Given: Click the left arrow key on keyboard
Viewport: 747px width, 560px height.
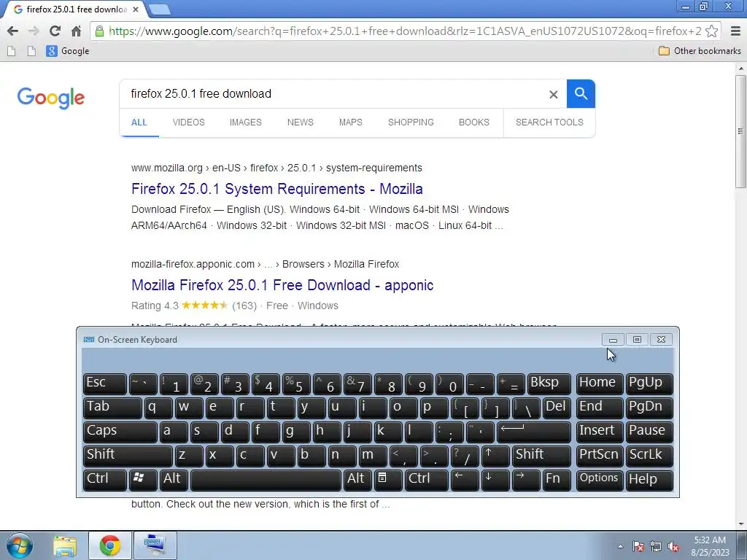Looking at the screenshot, I should pyautogui.click(x=465, y=479).
